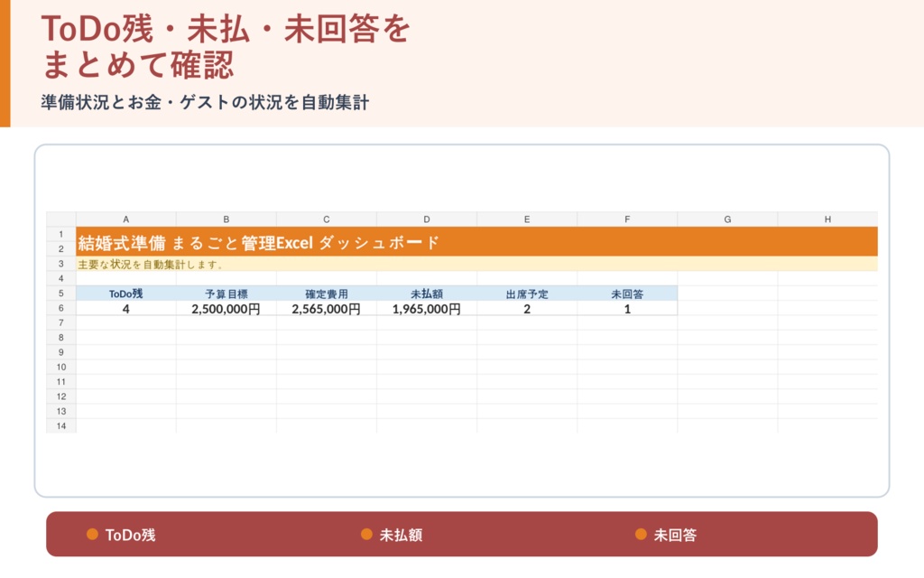
Task: Click the cell 主要な状況を自動集計します。
Action: tap(476, 264)
